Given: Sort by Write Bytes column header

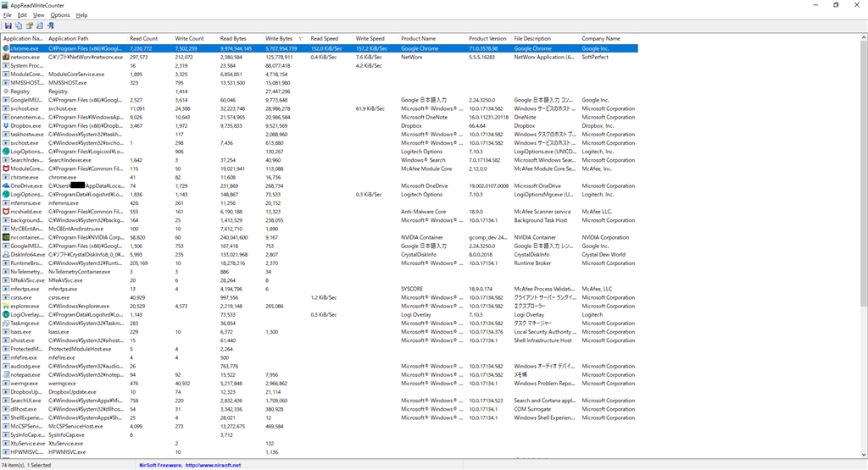Looking at the screenshot, I should point(286,39).
